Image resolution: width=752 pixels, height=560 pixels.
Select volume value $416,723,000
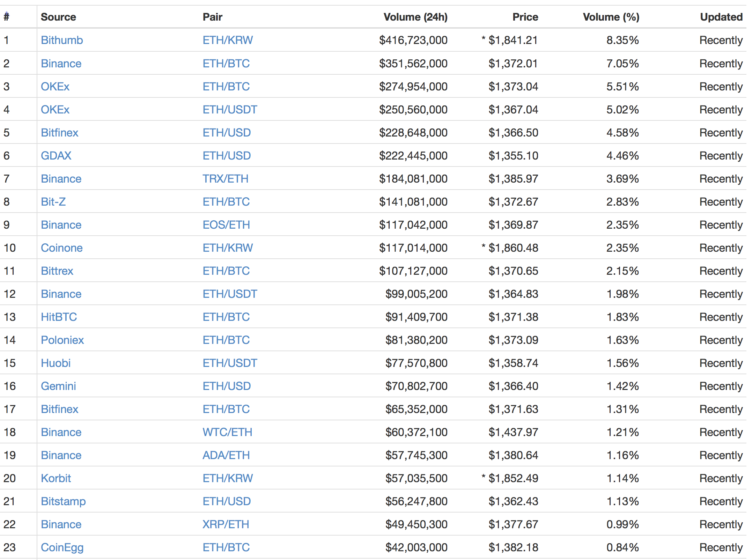pos(413,40)
